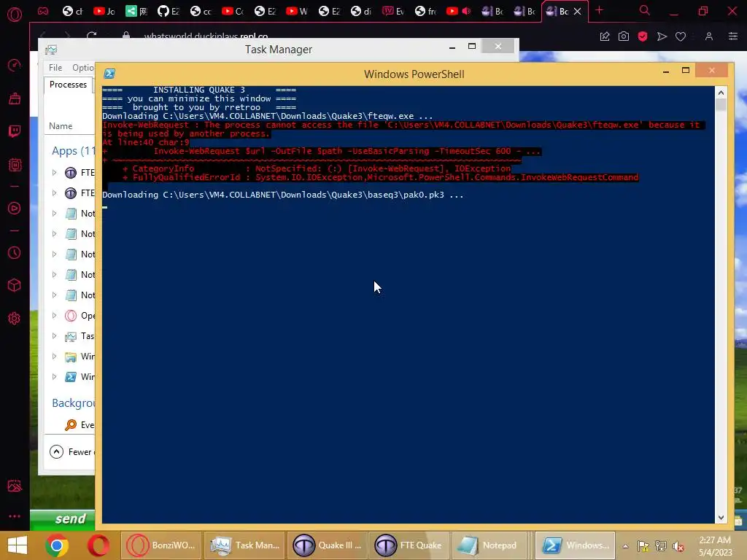Image resolution: width=747 pixels, height=560 pixels.
Task: Open the Twitch panel in sidebar
Action: point(15,131)
